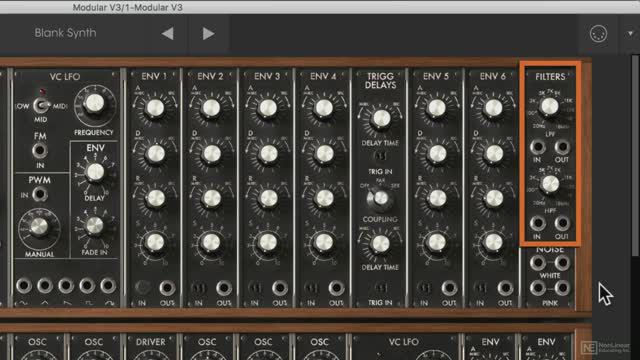Click the lower rack VC LFO label
This screenshot has width=640, height=360.
point(403,342)
